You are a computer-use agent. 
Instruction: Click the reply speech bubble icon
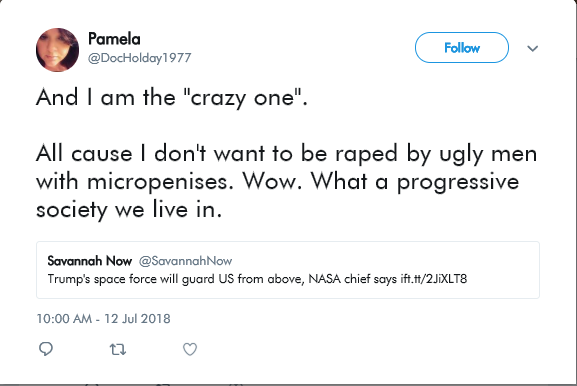coord(46,349)
